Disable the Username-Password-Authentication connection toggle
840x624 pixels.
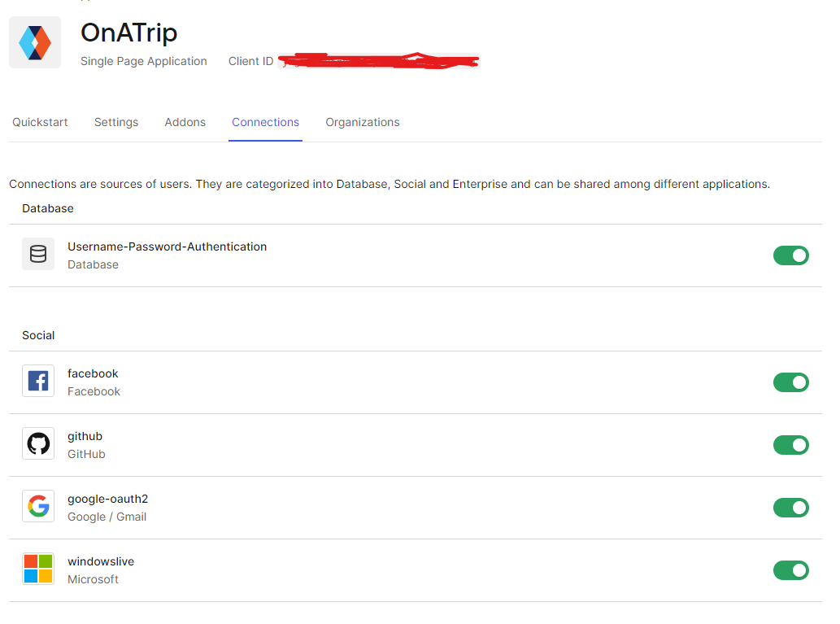pyautogui.click(x=790, y=255)
